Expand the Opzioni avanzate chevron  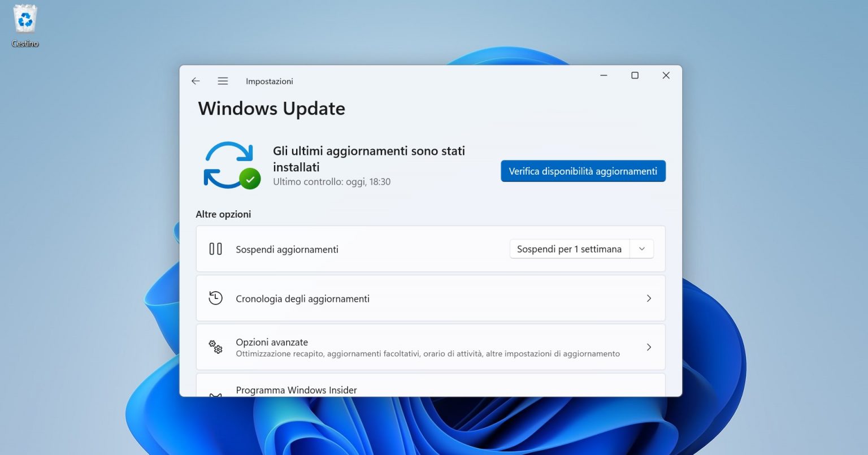pyautogui.click(x=649, y=347)
